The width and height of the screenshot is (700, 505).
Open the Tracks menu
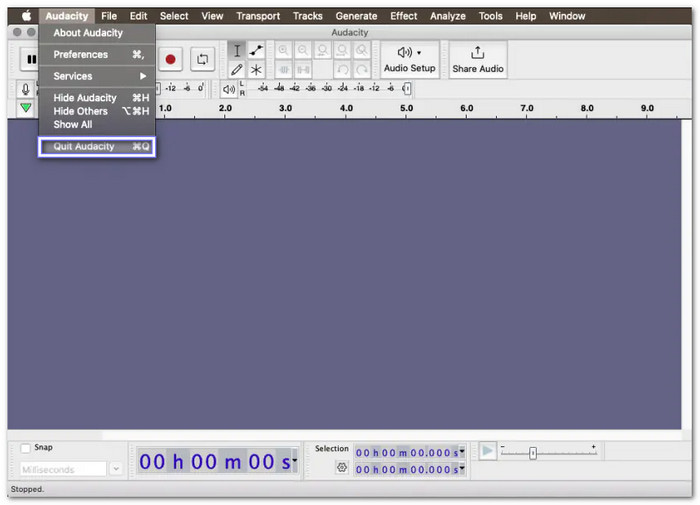tap(308, 16)
